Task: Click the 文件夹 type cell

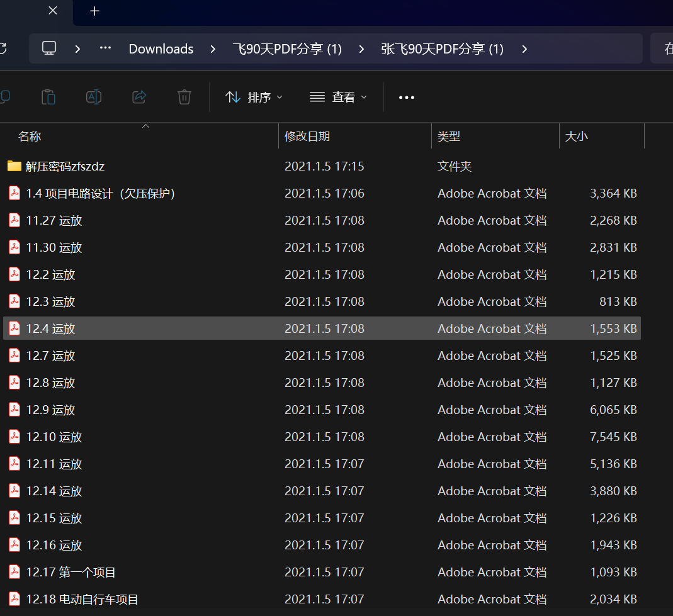Action: 455,167
